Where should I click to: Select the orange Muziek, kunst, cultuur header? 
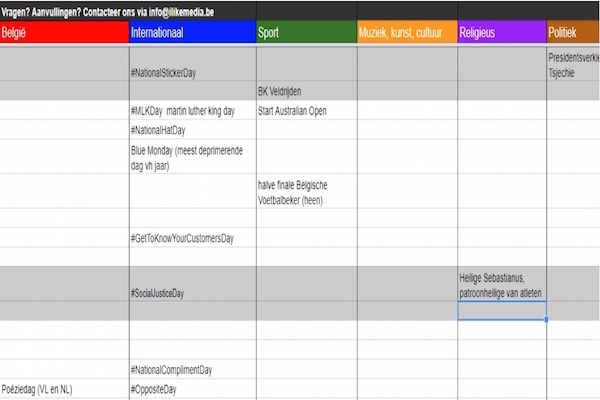click(408, 33)
